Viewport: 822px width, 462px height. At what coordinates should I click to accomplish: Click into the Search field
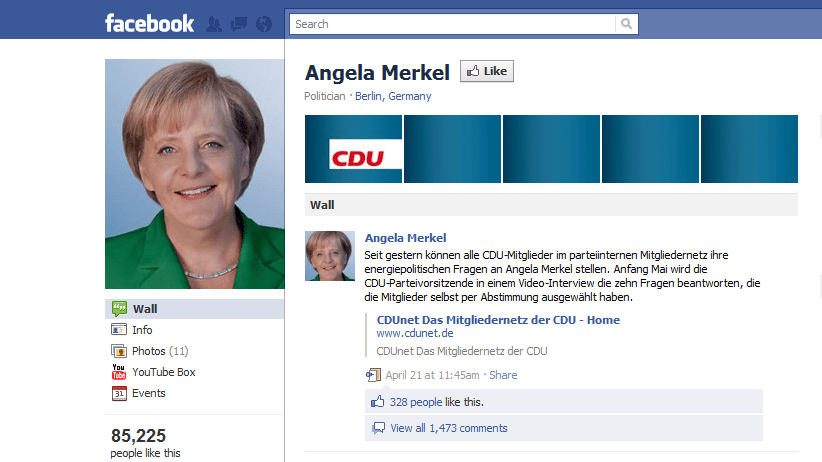[452, 24]
